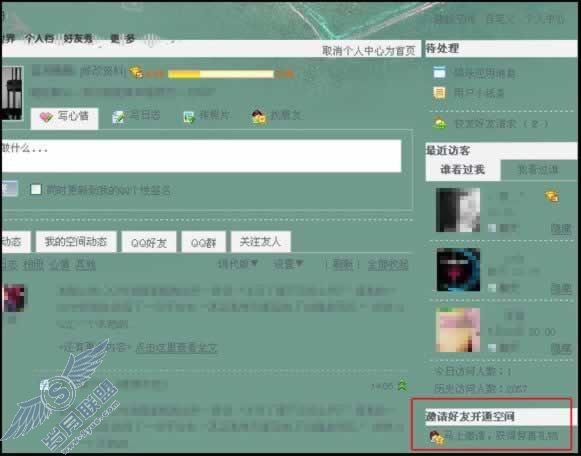Click the add-friend icon with two people
The height and width of the screenshot is (456, 581).
click(x=259, y=117)
